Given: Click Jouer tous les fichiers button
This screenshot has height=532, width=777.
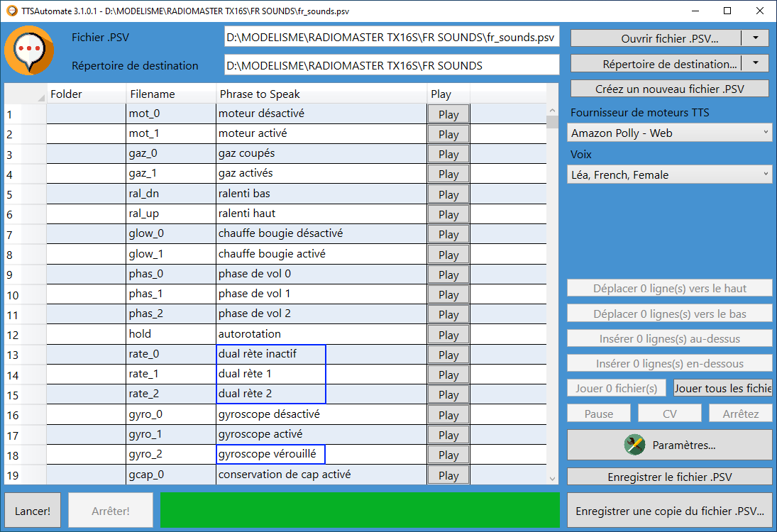Looking at the screenshot, I should pyautogui.click(x=722, y=388).
